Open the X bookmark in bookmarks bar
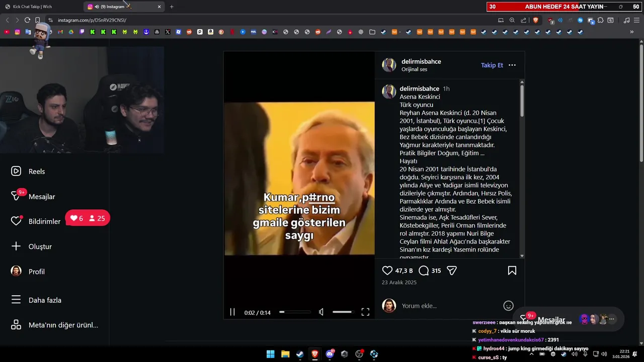 168,32
